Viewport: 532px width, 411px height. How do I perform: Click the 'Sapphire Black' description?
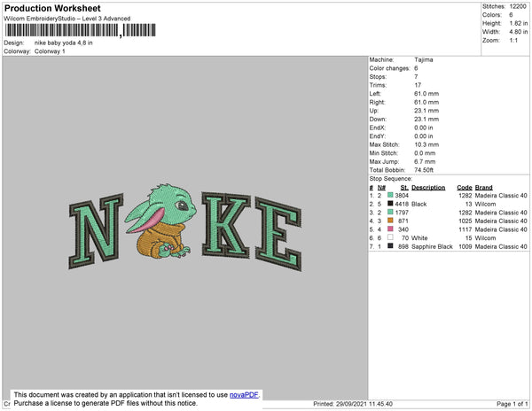[x=432, y=246]
